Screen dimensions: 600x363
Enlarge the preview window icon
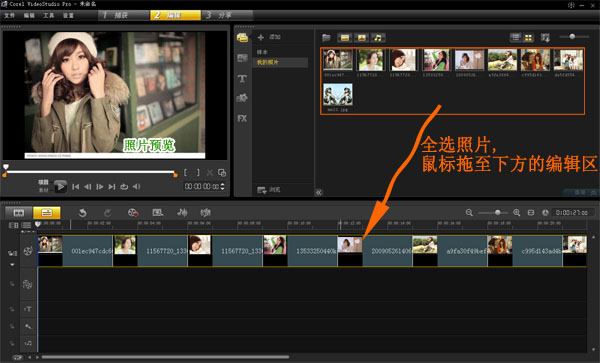point(222,173)
